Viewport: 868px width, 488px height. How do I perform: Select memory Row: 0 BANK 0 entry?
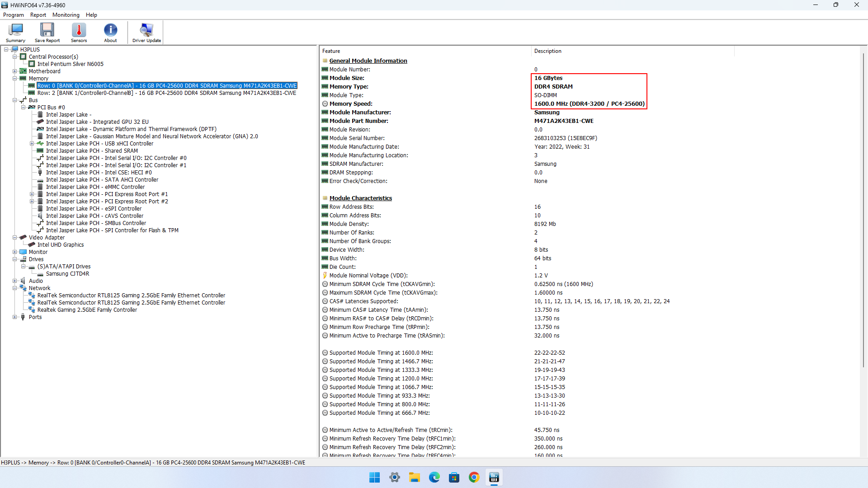(x=167, y=86)
